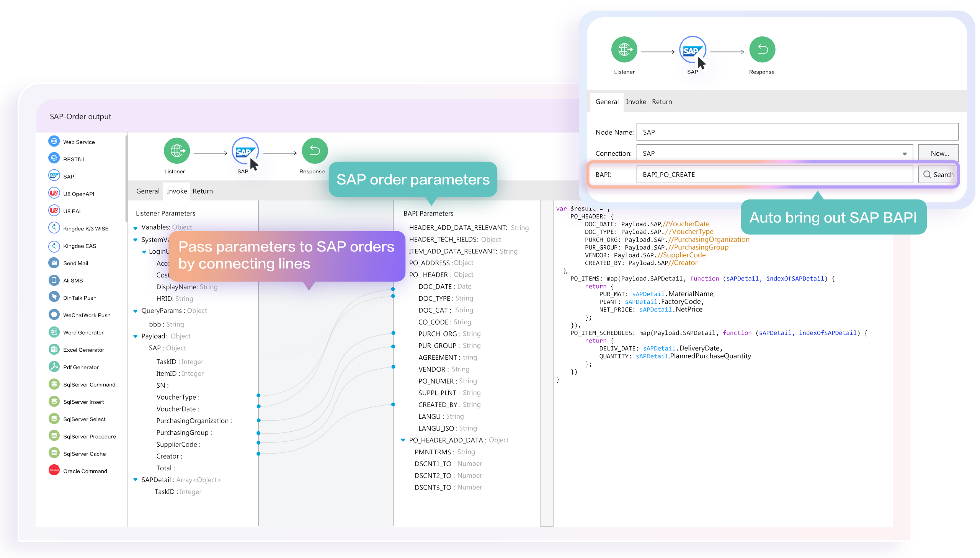Select the DinTalk Push connector icon
The width and height of the screenshot is (980, 558).
pyautogui.click(x=54, y=297)
